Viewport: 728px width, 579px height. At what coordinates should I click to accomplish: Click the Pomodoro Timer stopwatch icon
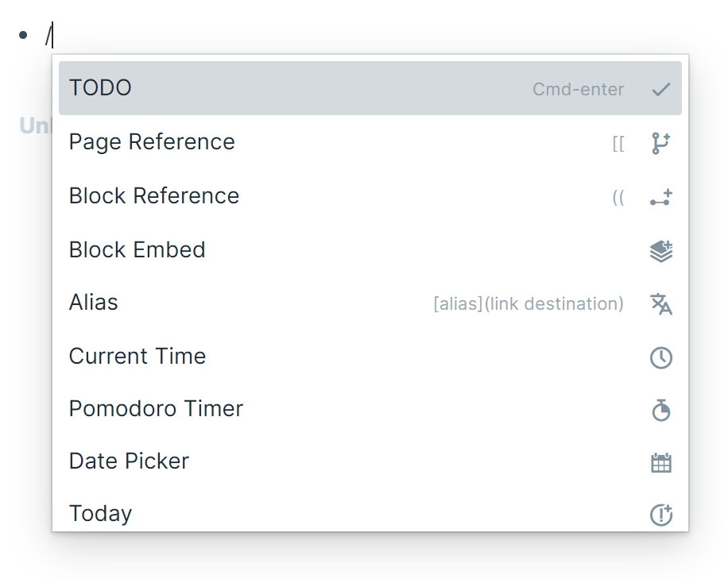pyautogui.click(x=660, y=410)
